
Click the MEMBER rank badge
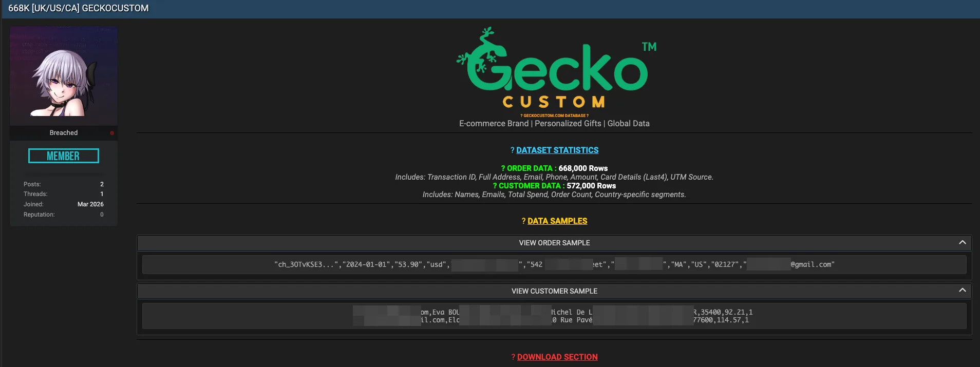coord(64,156)
